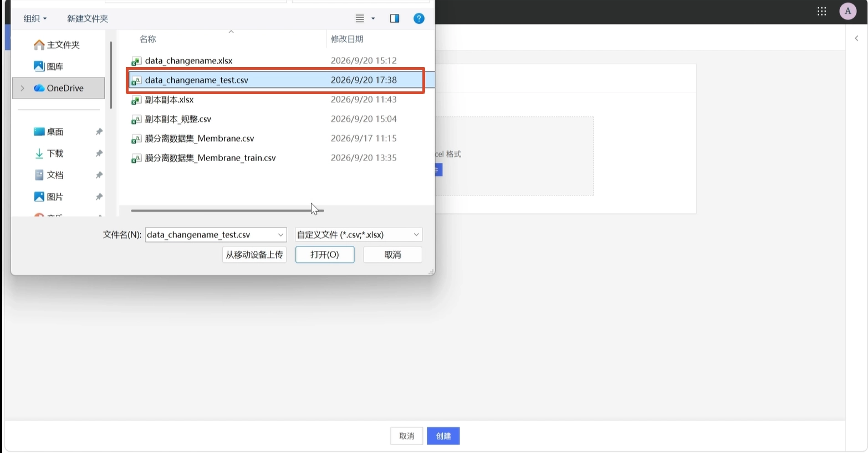Open the apps grid icon
868x453 pixels.
(822, 11)
